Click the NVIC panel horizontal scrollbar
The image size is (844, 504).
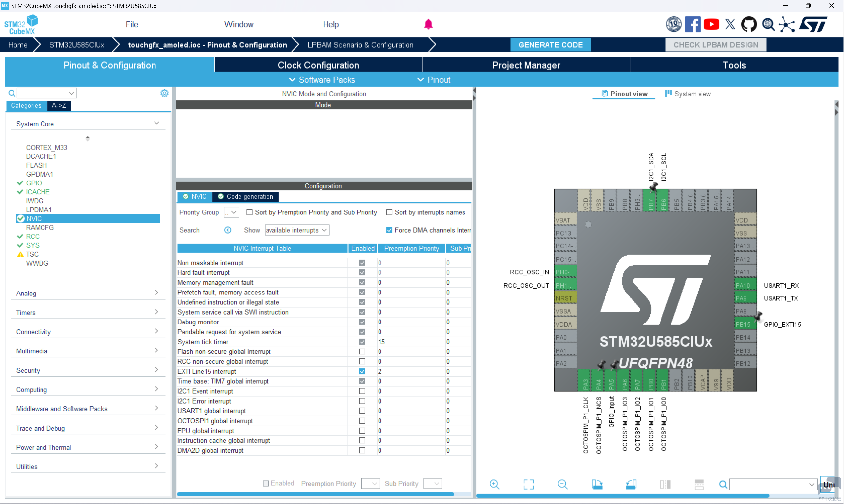point(315,494)
